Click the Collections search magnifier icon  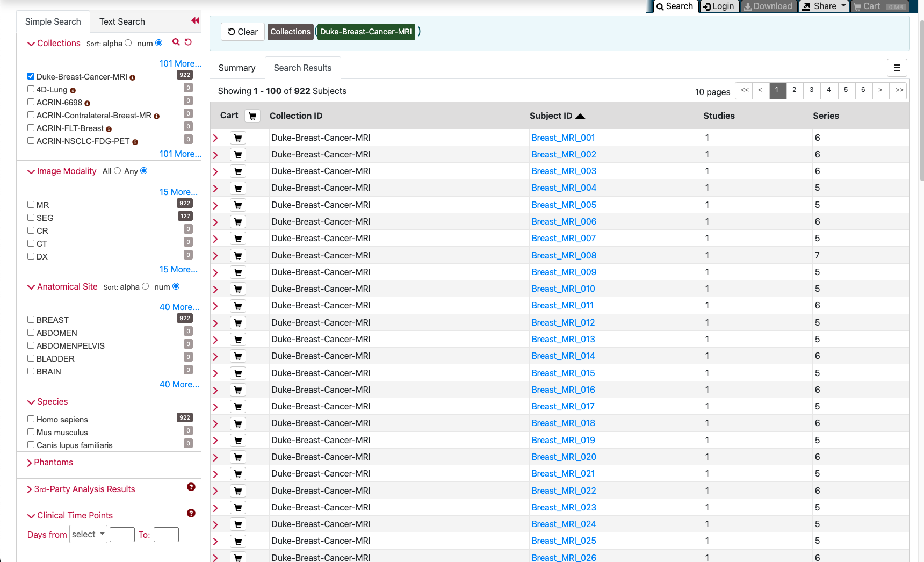click(176, 42)
